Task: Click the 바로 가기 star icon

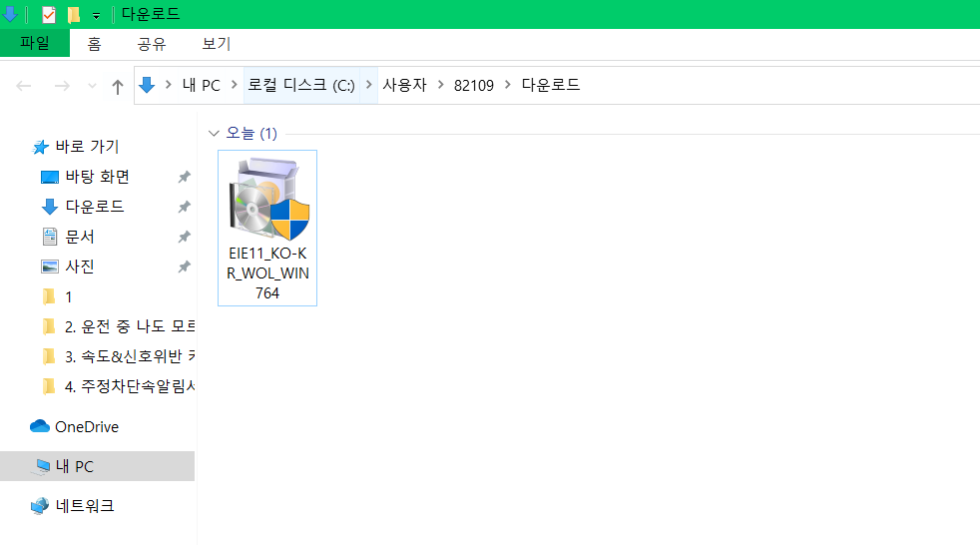Action: [x=41, y=147]
